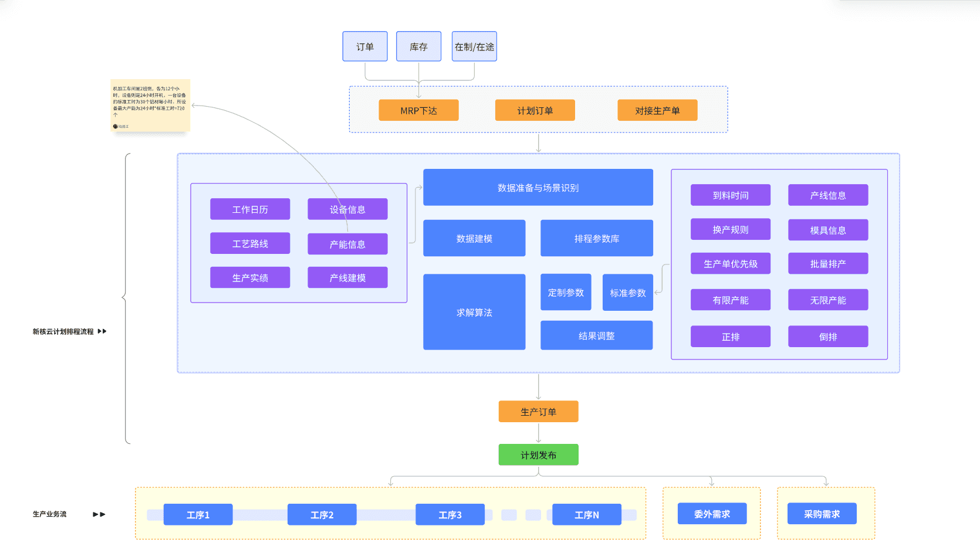Select the 工序N process block

click(x=587, y=514)
